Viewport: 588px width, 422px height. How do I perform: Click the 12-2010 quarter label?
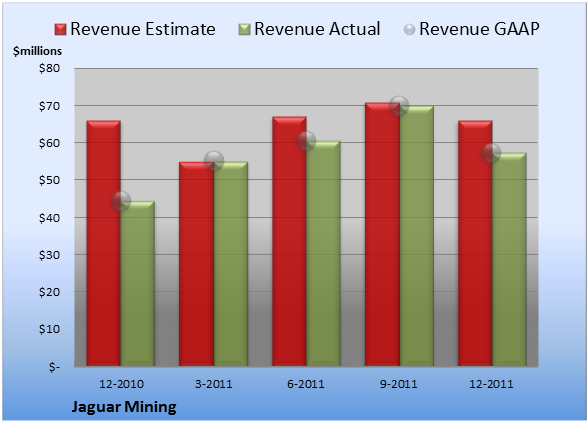point(121,384)
